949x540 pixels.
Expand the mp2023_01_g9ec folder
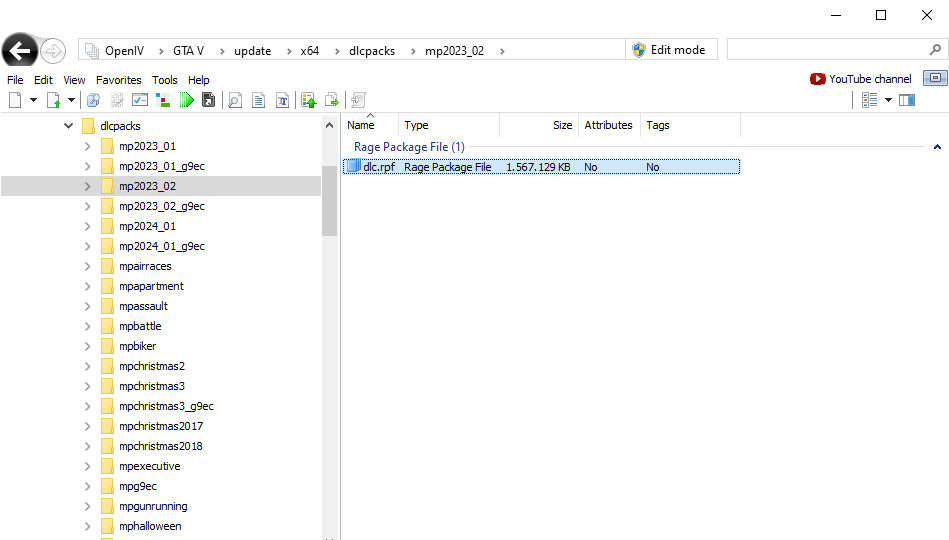88,166
